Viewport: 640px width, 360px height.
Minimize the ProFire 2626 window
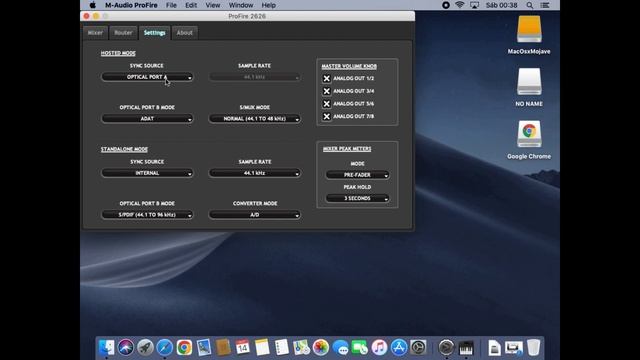pyautogui.click(x=96, y=16)
